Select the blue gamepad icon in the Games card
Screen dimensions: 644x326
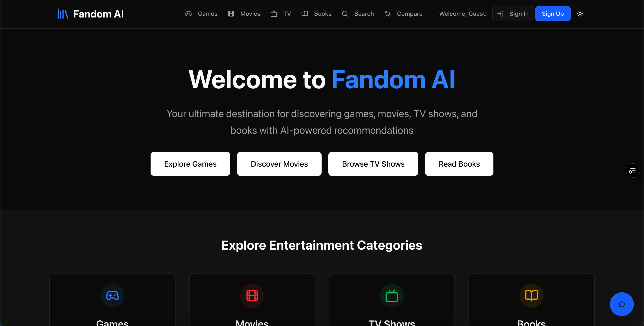112,296
